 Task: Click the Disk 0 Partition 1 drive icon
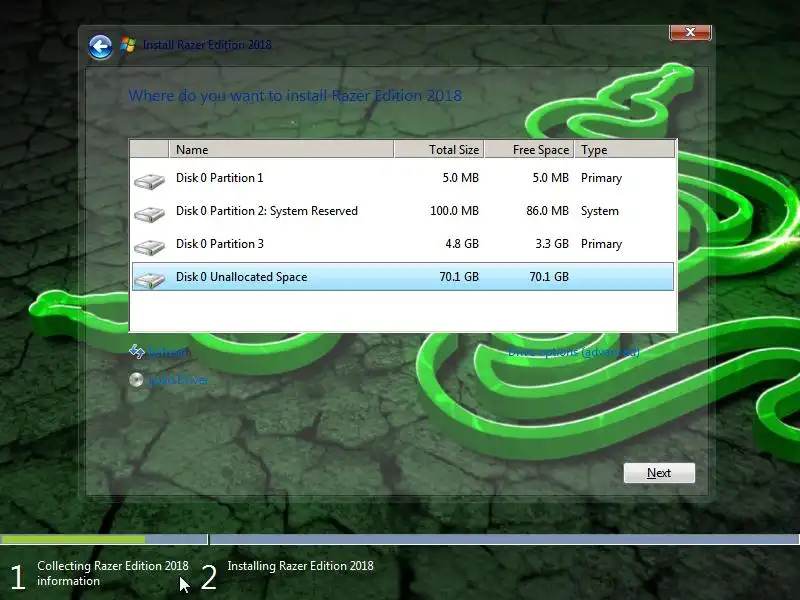[149, 181]
